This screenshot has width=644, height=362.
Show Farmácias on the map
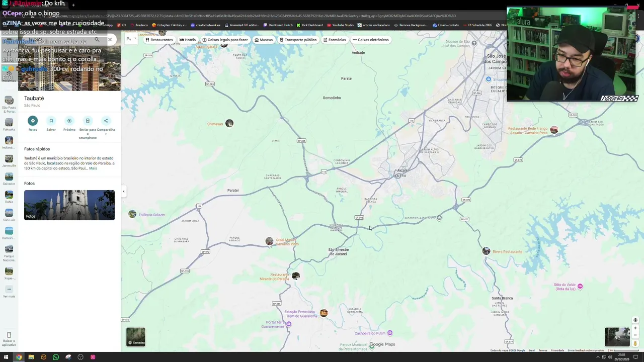tap(335, 40)
